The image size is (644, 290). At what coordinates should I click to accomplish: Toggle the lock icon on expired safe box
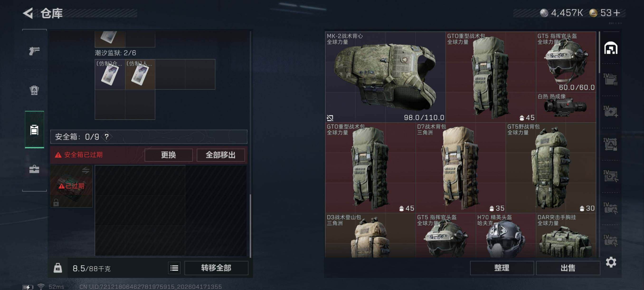[56, 202]
